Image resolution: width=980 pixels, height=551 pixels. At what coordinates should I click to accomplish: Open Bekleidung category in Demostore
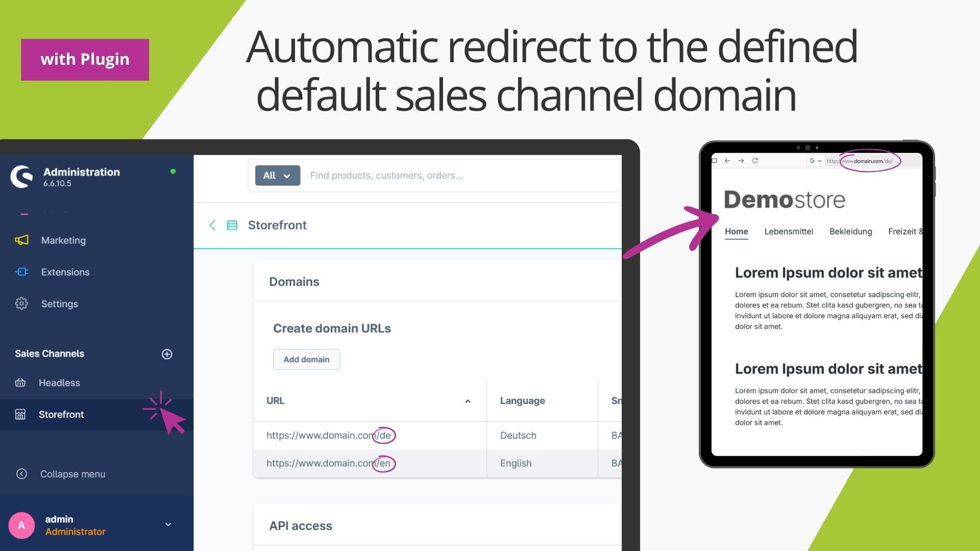[851, 232]
